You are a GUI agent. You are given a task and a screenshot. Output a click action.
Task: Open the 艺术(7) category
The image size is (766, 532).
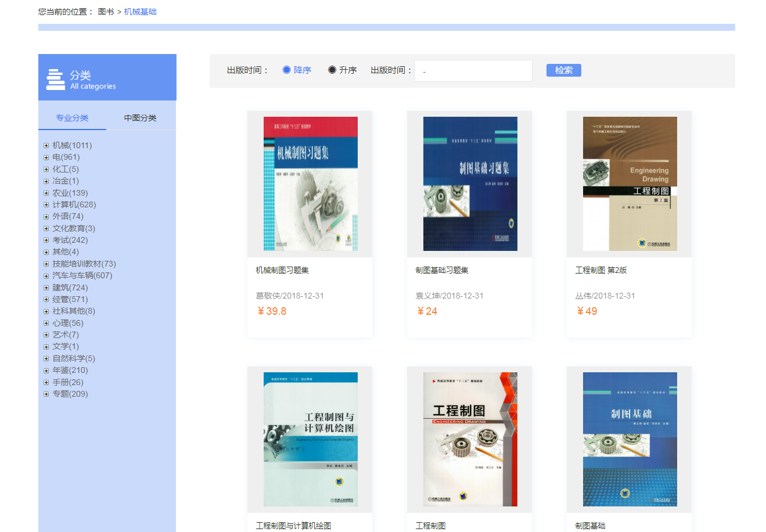pos(66,335)
